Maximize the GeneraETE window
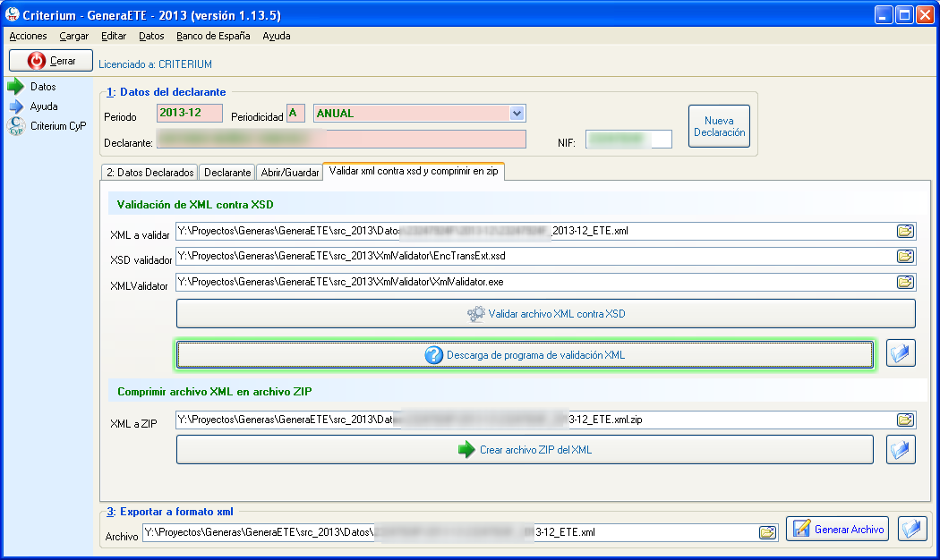The image size is (940, 560). pyautogui.click(x=904, y=15)
